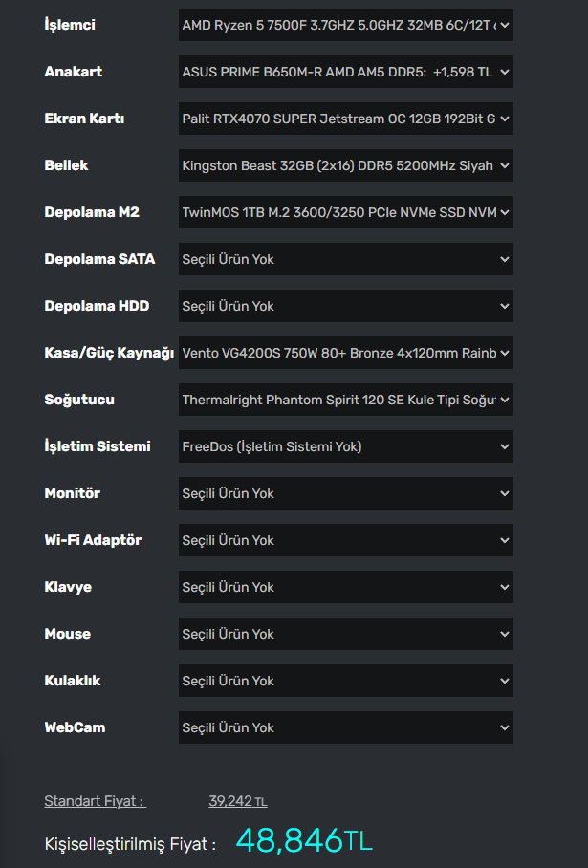Image resolution: width=588 pixels, height=868 pixels.
Task: Open the İşlemci processor dropdown
Action: (345, 25)
